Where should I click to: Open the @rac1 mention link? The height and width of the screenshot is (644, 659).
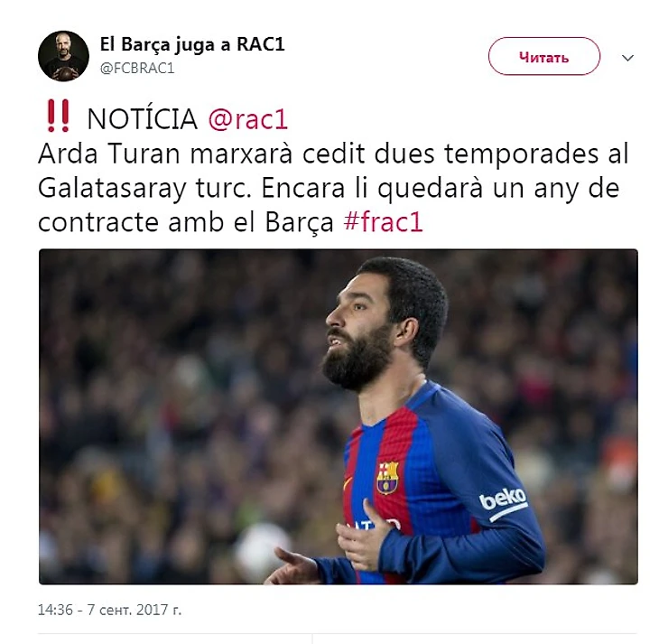(248, 119)
